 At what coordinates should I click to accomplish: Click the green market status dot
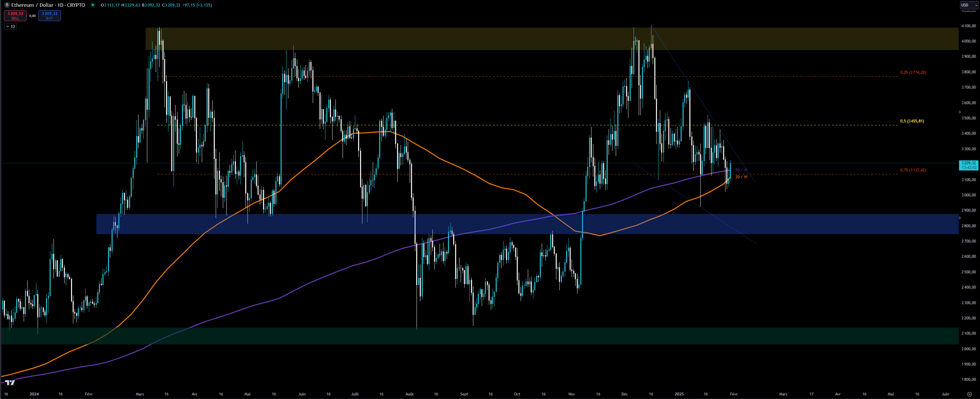pos(93,5)
